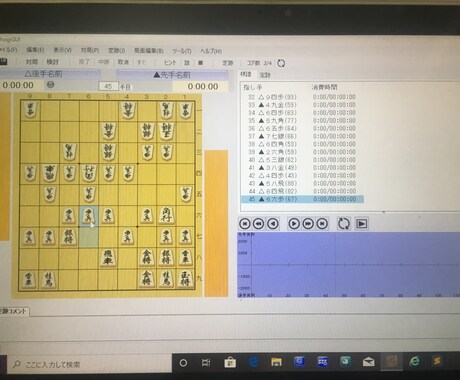The image size is (460, 380).
Task: Click the 詰 toolbar button
Action: [x=187, y=62]
